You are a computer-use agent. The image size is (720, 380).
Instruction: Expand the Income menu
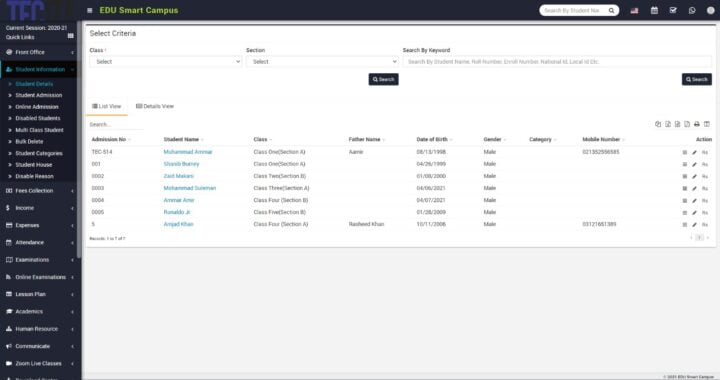click(39, 208)
